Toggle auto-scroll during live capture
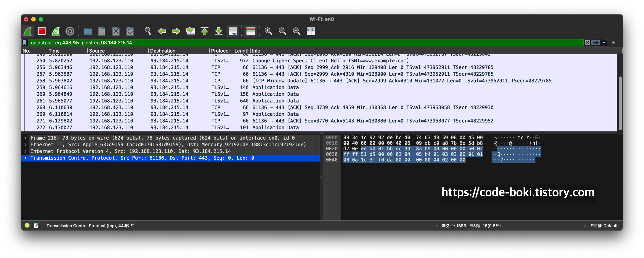This screenshot has width=644, height=258. click(x=232, y=31)
